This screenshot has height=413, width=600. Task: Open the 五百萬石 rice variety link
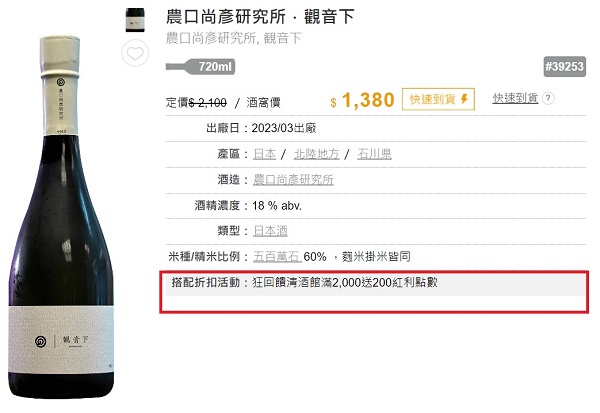click(x=277, y=256)
